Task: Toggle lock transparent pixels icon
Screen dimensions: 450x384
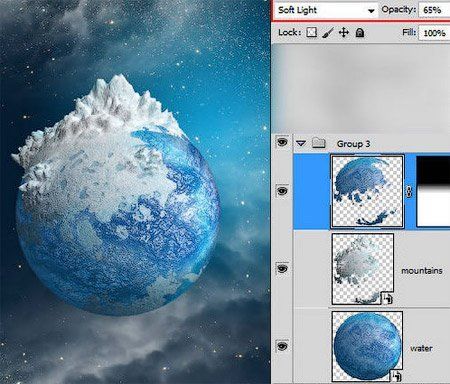Action: (311, 32)
